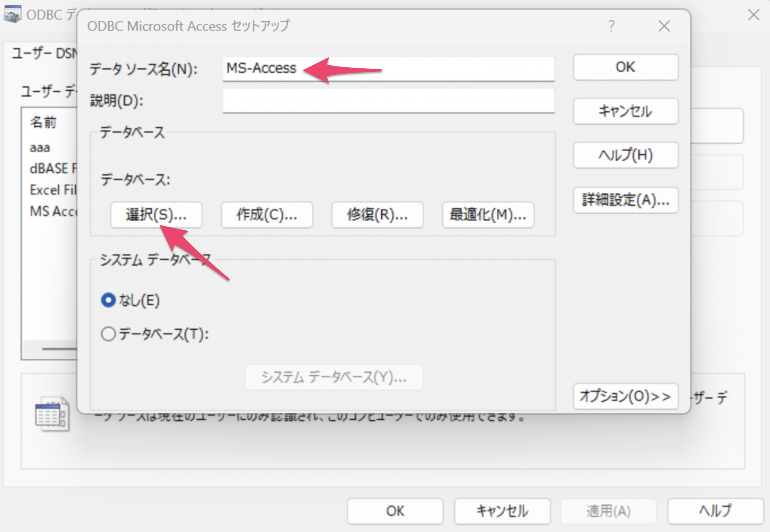770x532 pixels.
Task: Click 作成(C)... to create a database
Action: (267, 215)
